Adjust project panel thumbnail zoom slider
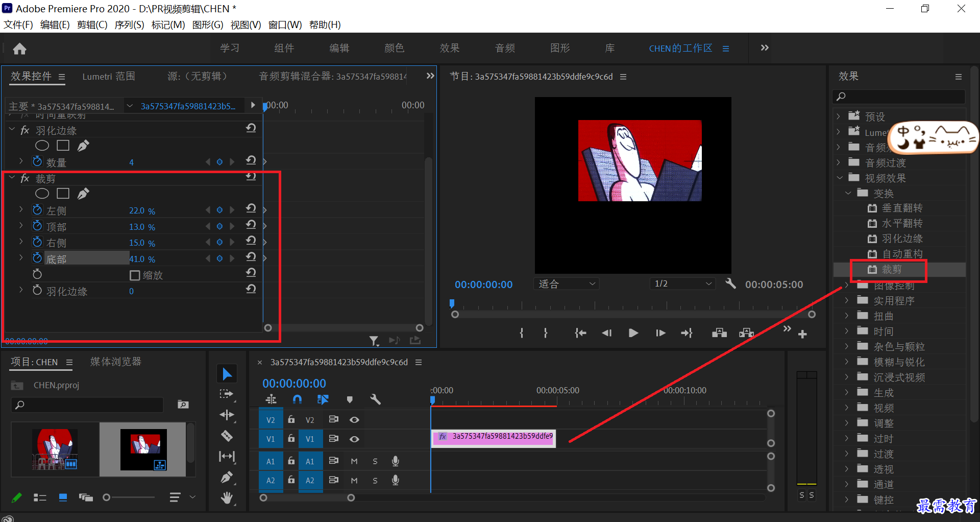Screen dimensions: 980x522 click(106, 497)
